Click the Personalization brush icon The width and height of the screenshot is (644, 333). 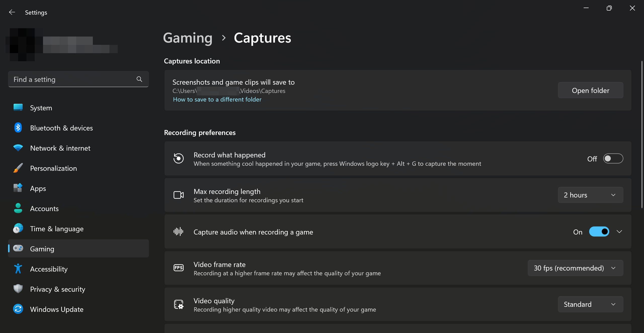click(x=18, y=168)
